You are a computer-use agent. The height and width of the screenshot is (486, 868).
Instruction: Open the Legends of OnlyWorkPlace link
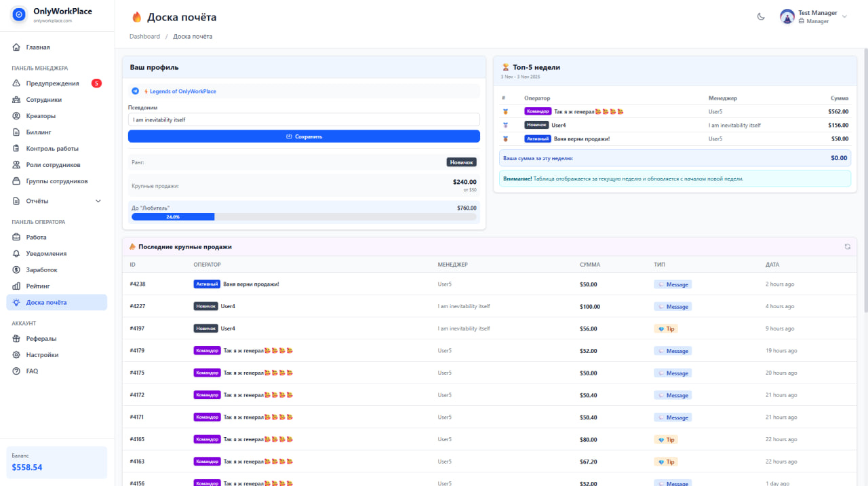pos(182,91)
